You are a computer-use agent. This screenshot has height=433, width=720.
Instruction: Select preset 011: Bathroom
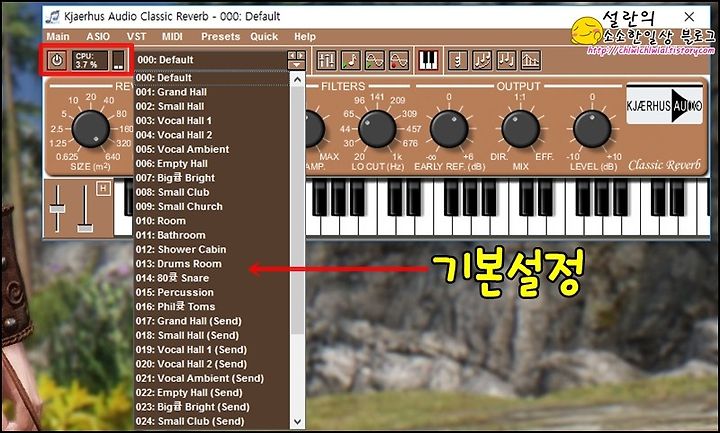[212, 235]
